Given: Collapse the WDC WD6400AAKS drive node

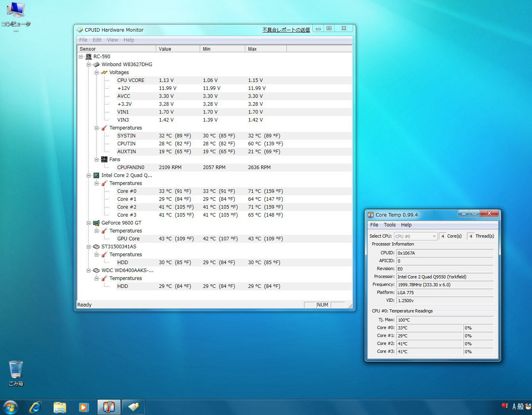Looking at the screenshot, I should [x=89, y=270].
